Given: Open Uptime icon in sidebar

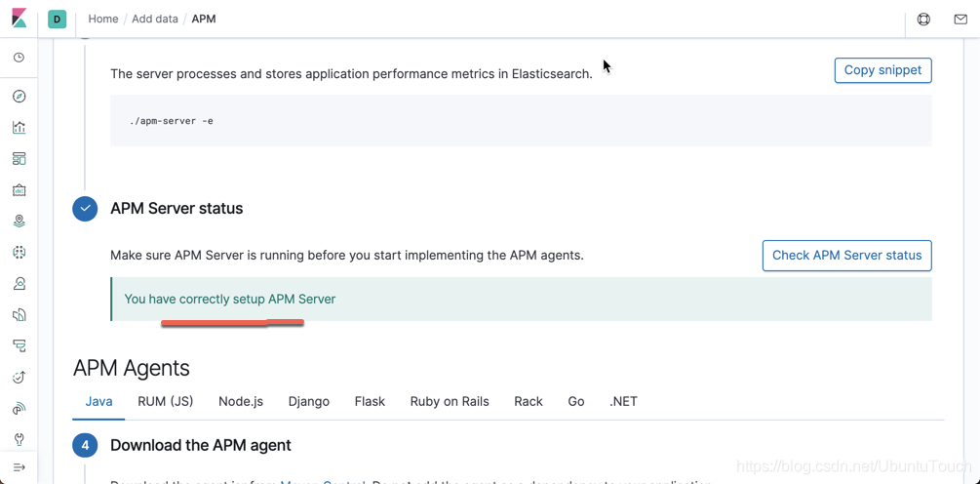Looking at the screenshot, I should click(x=20, y=377).
